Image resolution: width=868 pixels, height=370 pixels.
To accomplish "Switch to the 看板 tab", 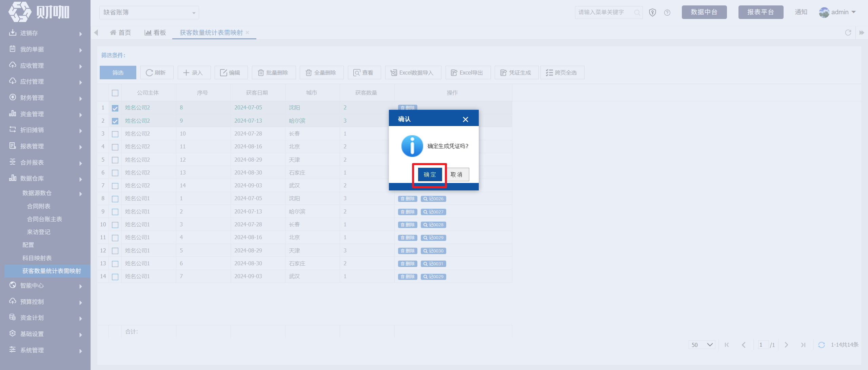I will click(x=155, y=33).
